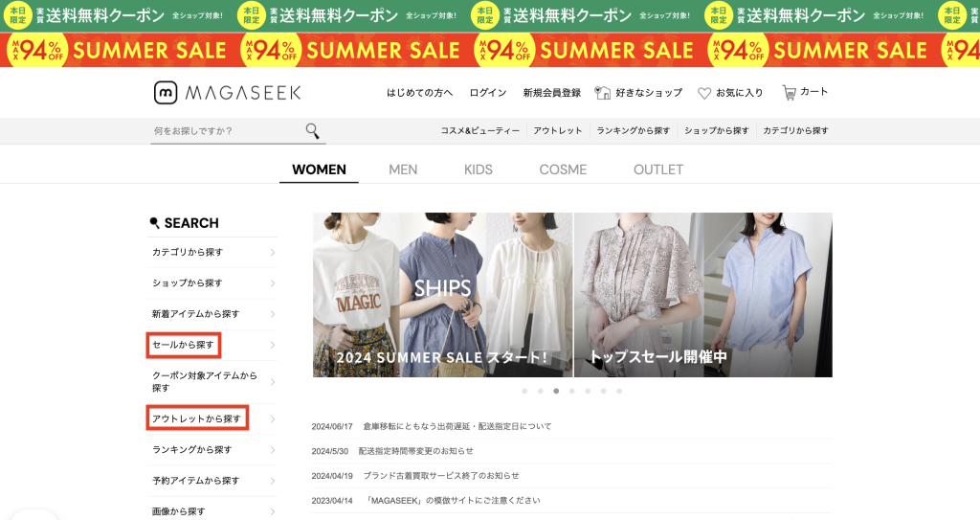Open the ログイン link
The width and height of the screenshot is (980, 520).
point(488,93)
